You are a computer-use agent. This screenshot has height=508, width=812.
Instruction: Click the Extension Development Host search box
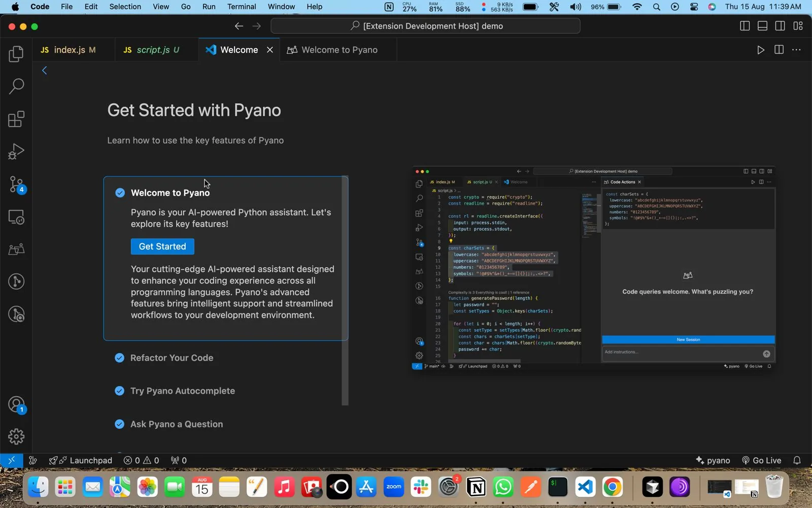425,26
